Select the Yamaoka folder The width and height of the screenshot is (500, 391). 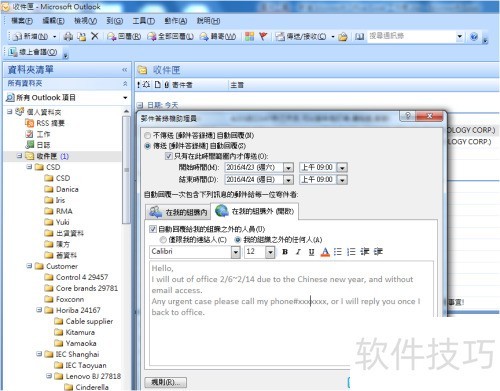pos(76,343)
